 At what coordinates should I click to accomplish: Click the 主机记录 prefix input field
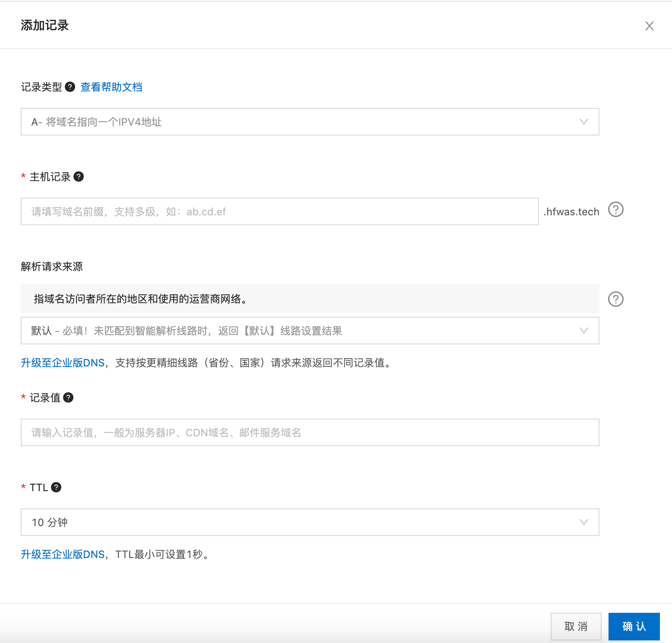pos(279,211)
